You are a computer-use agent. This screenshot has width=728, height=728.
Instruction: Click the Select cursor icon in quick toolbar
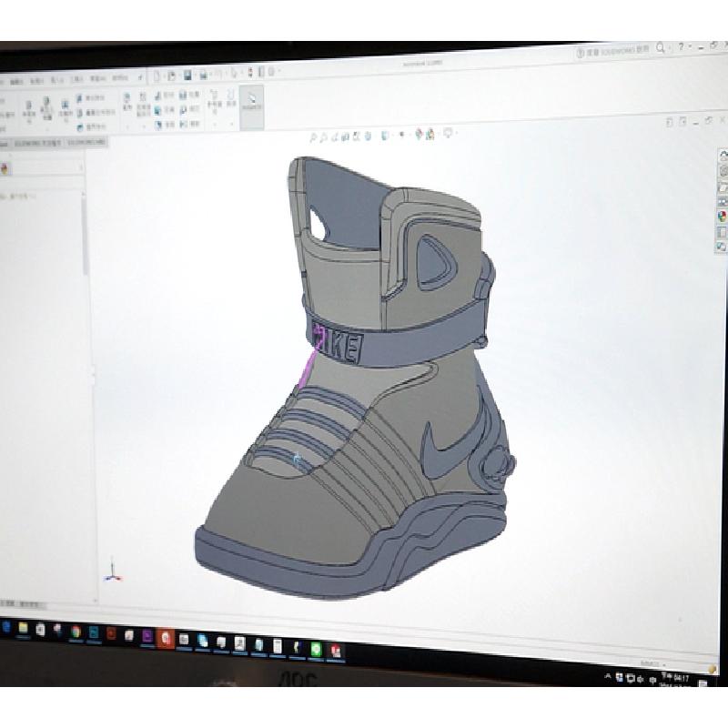point(235,74)
